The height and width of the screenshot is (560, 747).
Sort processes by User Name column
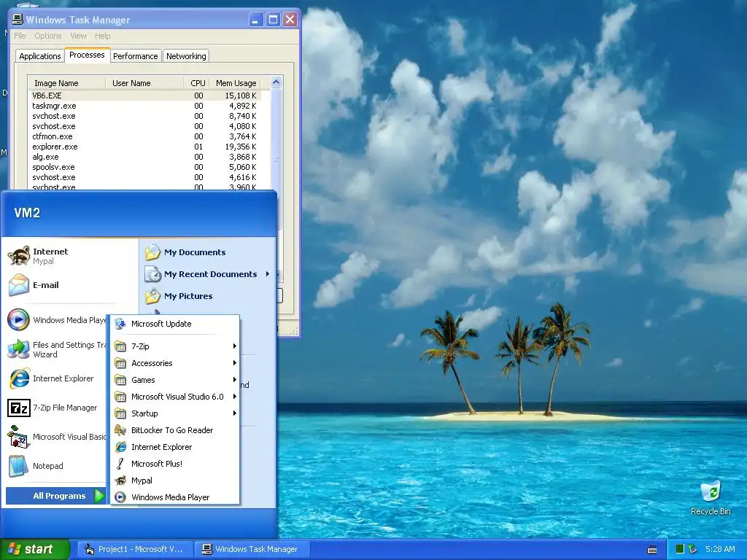point(144,83)
